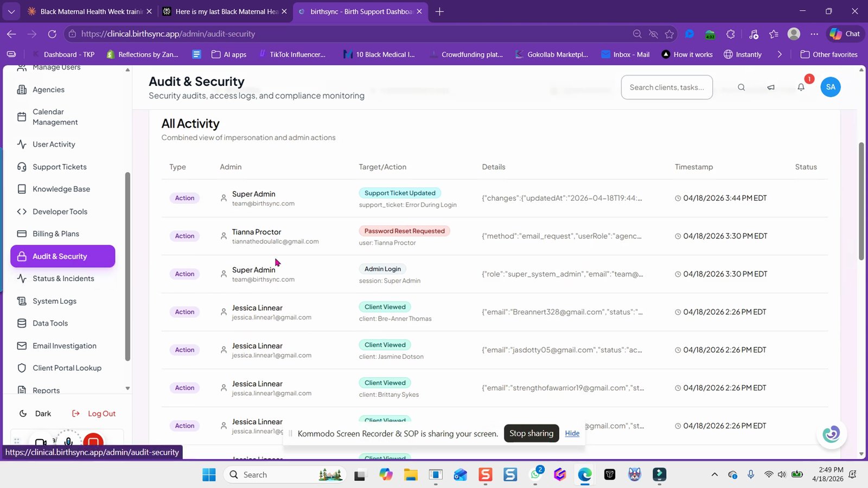The width and height of the screenshot is (868, 488).
Task: Click the megaphone announcements icon
Action: tap(771, 87)
